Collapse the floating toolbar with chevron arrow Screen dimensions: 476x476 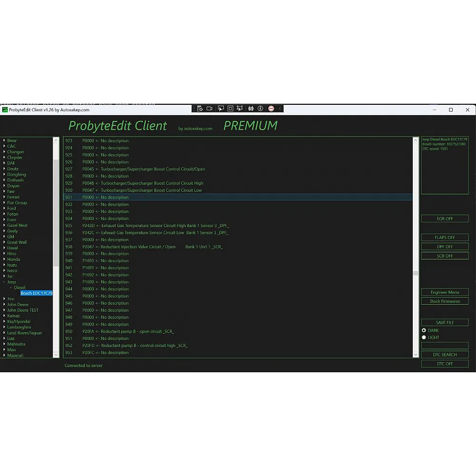pos(280,109)
